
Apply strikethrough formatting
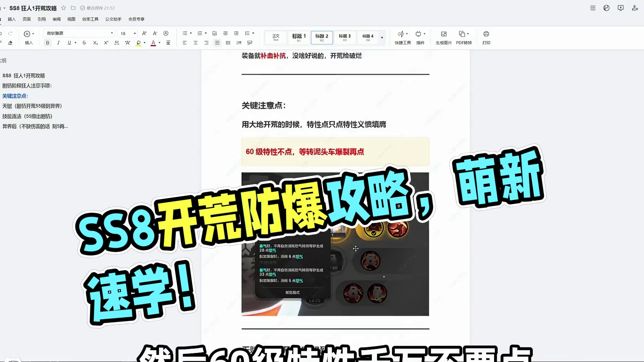click(x=84, y=43)
